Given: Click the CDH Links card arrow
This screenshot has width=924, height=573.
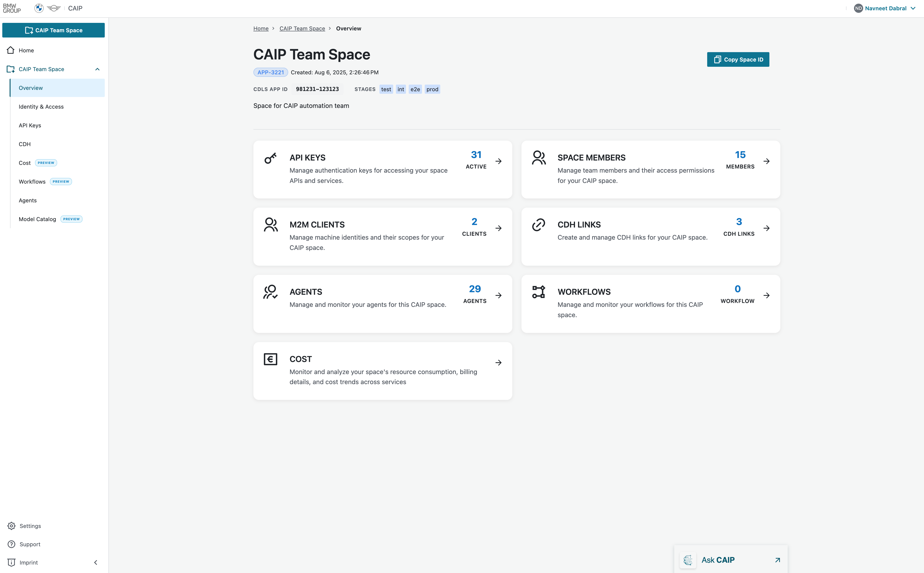Looking at the screenshot, I should click(x=766, y=228).
